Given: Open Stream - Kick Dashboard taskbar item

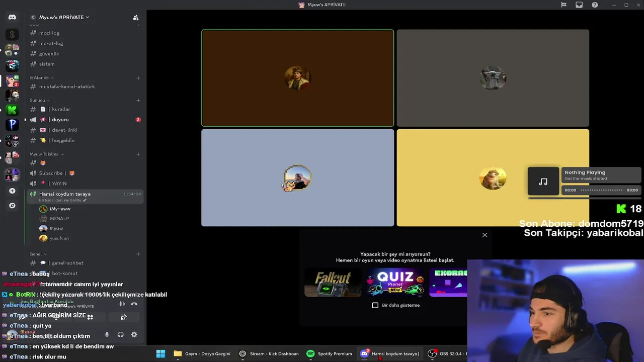Looking at the screenshot, I should 269,354.
